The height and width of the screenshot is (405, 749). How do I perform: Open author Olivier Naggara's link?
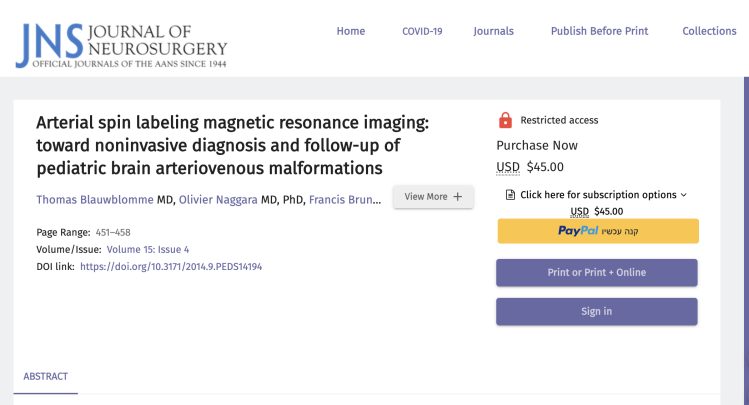tap(218, 199)
